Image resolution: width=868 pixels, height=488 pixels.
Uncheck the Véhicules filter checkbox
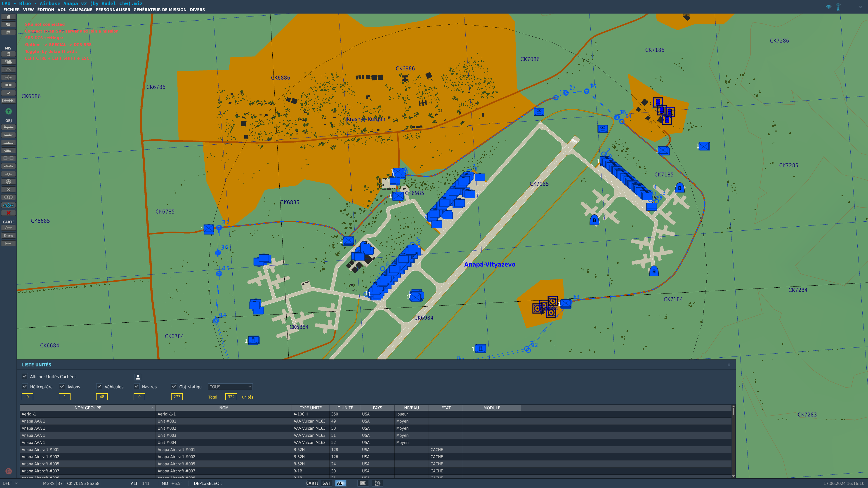(x=99, y=386)
